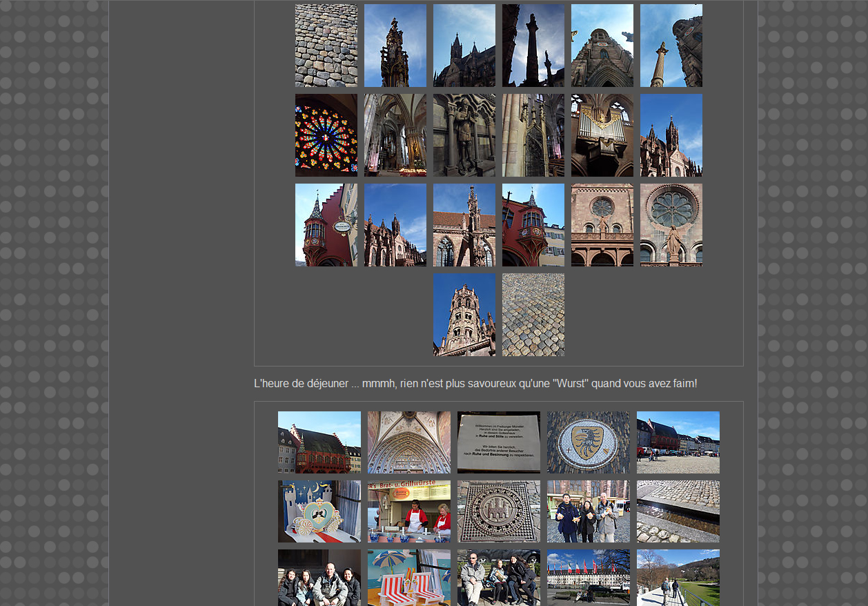
Task: Open the round manhole cover photo
Action: (498, 511)
